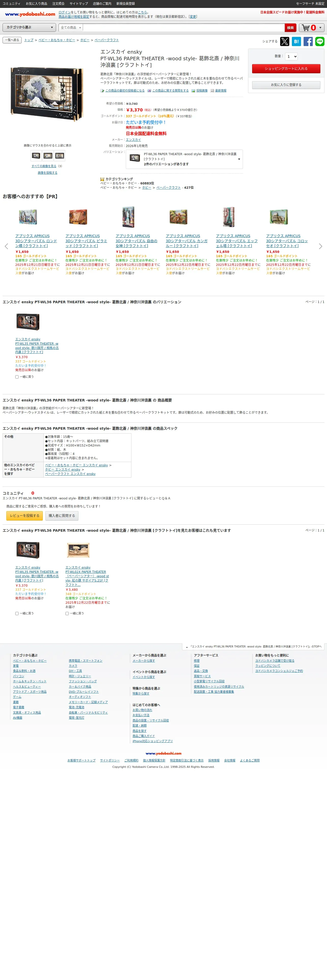Click Statue of Liberty puzzle image
The width and height of the screenshot is (327, 980).
coord(128,217)
